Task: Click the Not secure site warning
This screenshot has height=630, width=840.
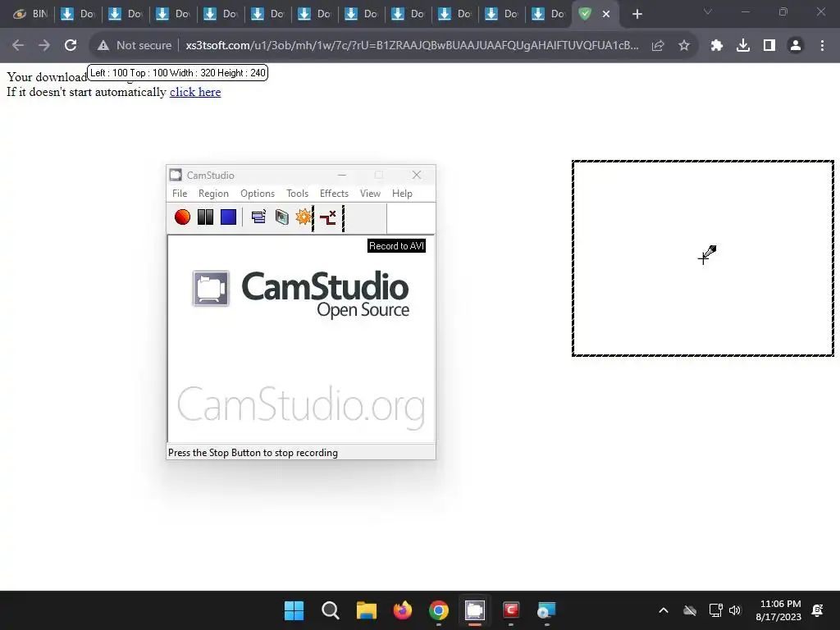Action: (x=135, y=46)
